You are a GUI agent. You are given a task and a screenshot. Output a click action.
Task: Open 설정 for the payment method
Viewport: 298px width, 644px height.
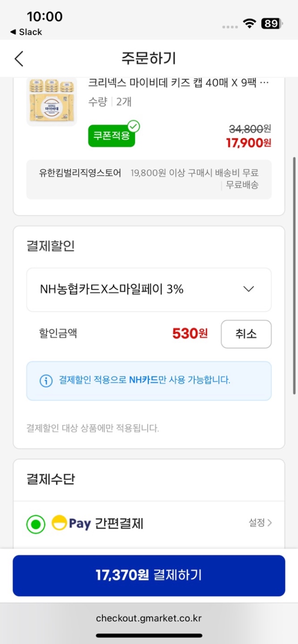pos(260,523)
